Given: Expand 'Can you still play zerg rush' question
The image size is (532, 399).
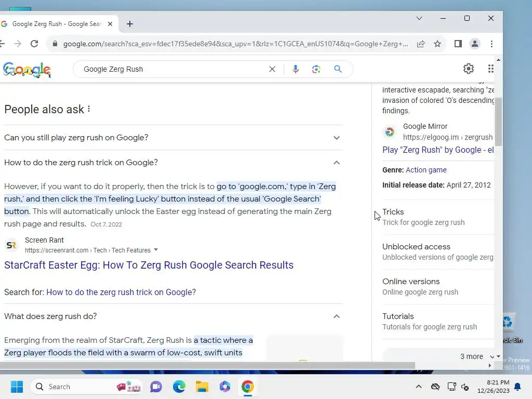Looking at the screenshot, I should click(174, 137).
